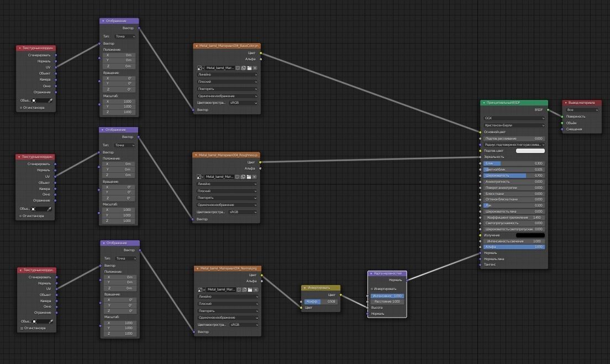
Task: Click 'Альфа' output socket on Roughness image node
Action: [x=260, y=168]
